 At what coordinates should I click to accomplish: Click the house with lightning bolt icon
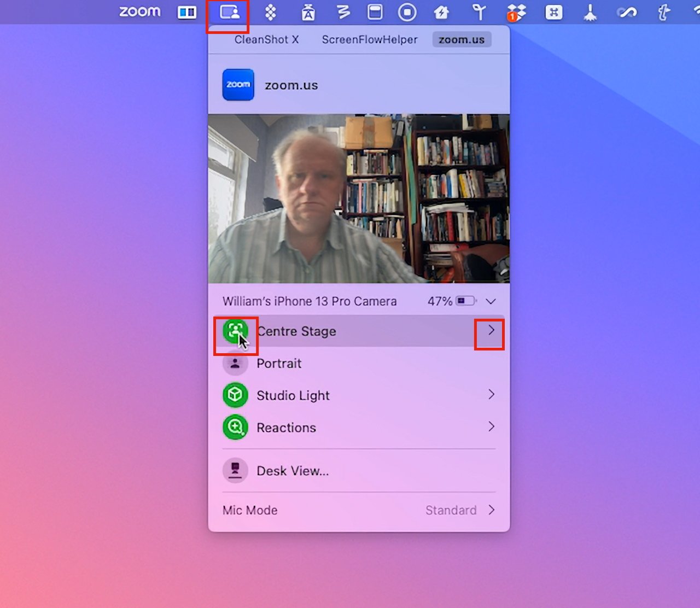tap(441, 13)
